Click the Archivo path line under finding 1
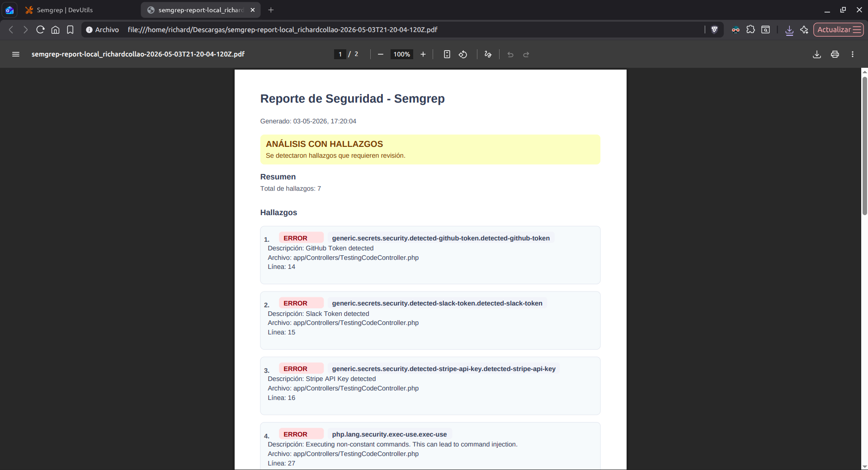 pyautogui.click(x=343, y=258)
